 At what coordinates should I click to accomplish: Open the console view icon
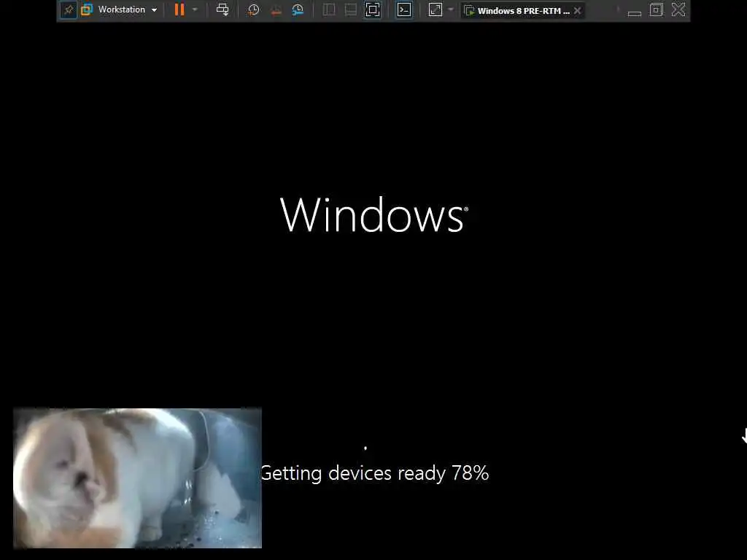tap(404, 10)
